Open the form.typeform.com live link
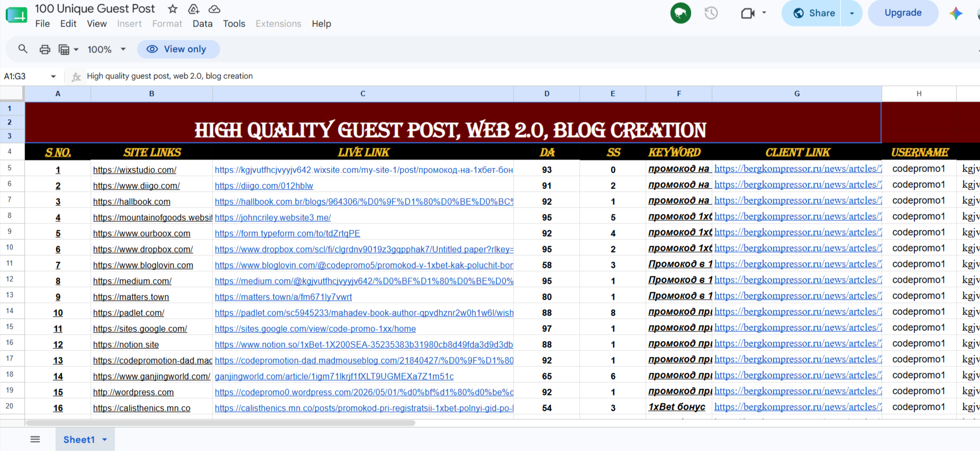The height and width of the screenshot is (451, 980). pos(287,233)
